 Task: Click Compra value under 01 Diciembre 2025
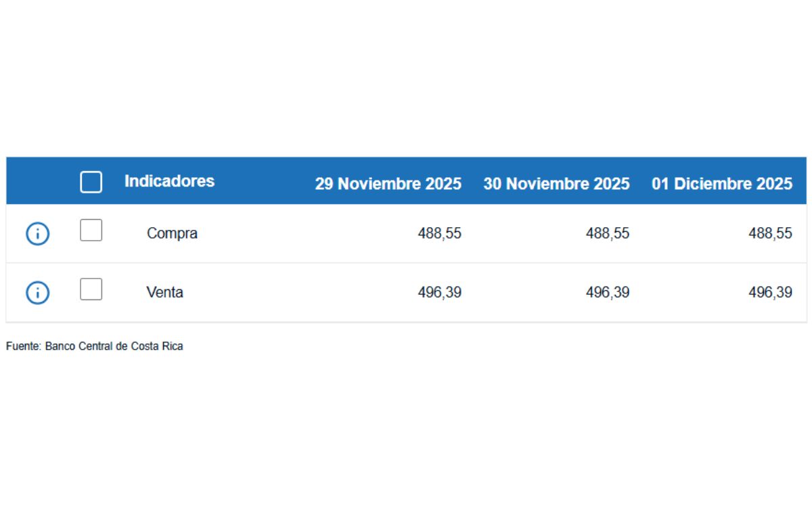(x=771, y=233)
